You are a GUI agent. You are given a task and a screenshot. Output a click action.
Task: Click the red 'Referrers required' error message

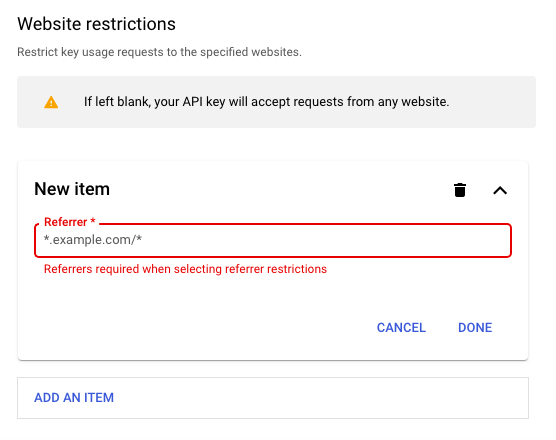click(x=185, y=269)
